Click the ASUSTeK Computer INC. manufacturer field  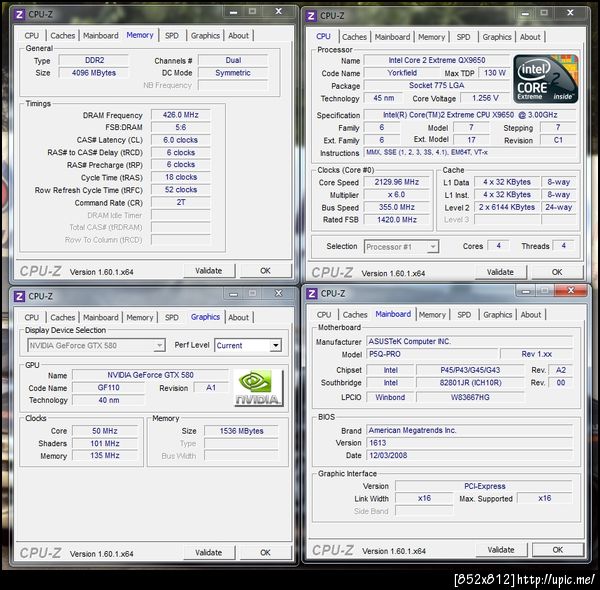[470, 341]
